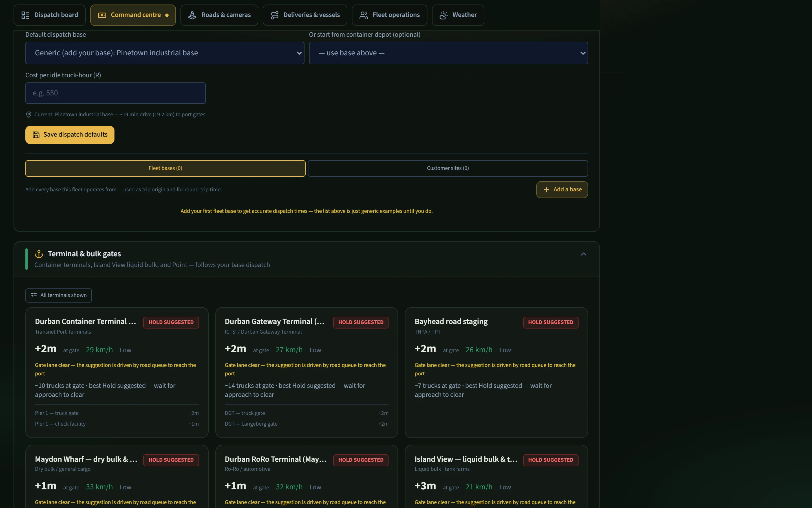Click the anchor icon beside Terminal & bulk gates
Screen dimensions: 812x508
[x=39, y=254]
